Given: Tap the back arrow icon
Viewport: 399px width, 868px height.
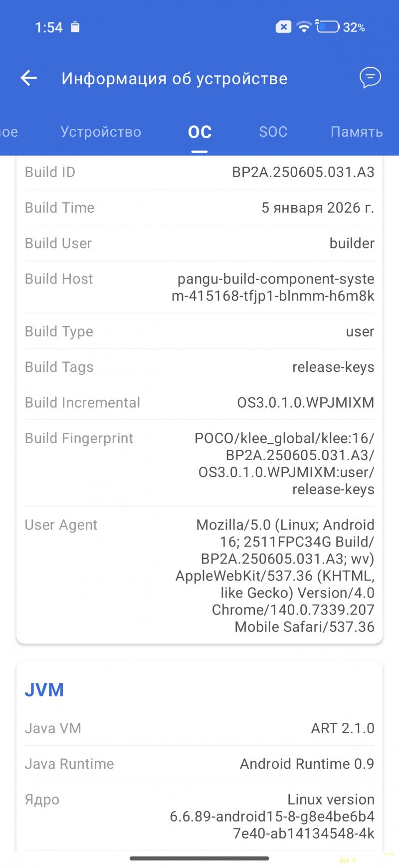Looking at the screenshot, I should (29, 78).
